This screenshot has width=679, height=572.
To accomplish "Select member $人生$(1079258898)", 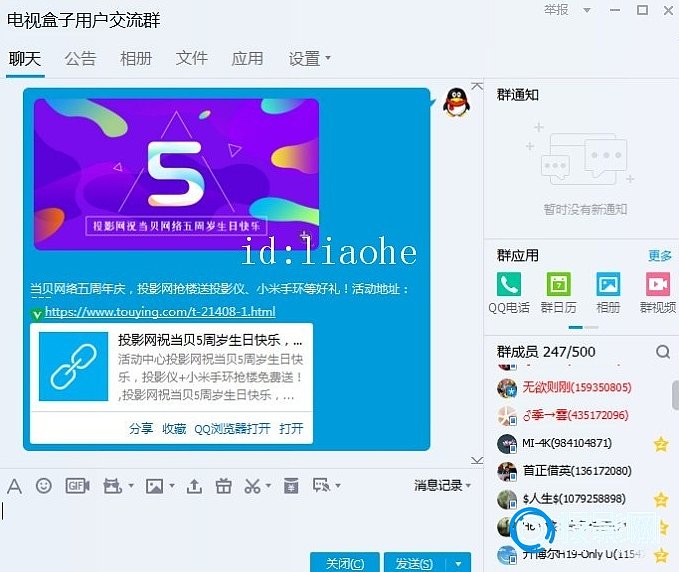I will (574, 499).
